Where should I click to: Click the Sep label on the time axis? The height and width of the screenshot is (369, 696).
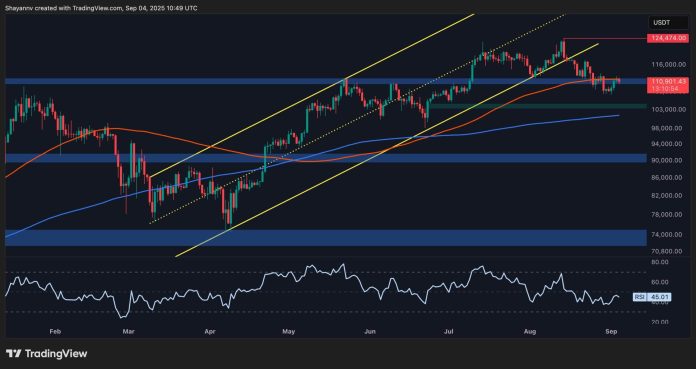click(610, 331)
